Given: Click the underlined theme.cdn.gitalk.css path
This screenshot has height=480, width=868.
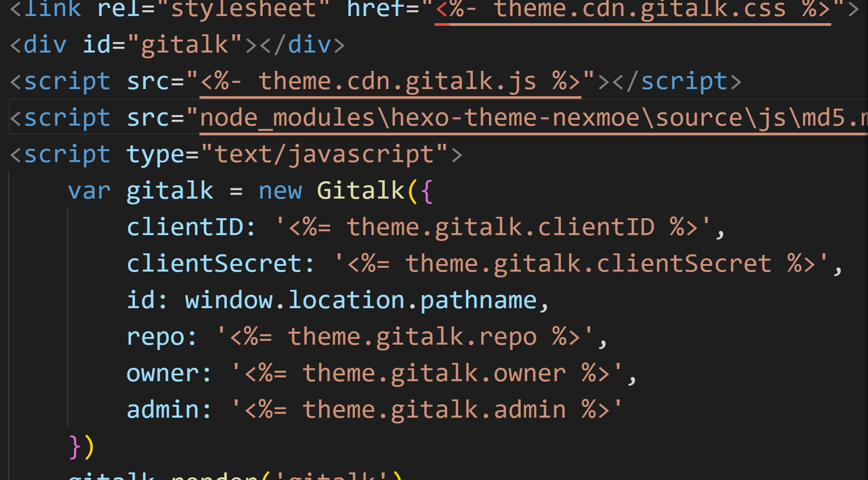Looking at the screenshot, I should 632,9.
